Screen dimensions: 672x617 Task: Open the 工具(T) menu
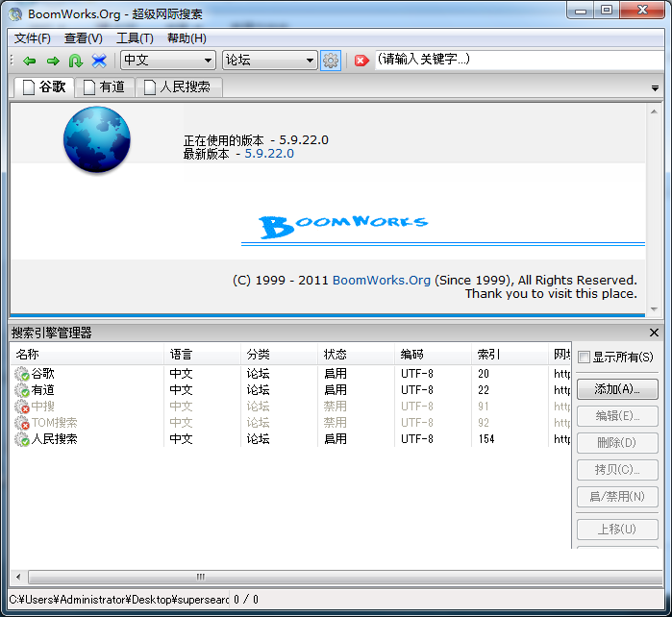pyautogui.click(x=135, y=38)
